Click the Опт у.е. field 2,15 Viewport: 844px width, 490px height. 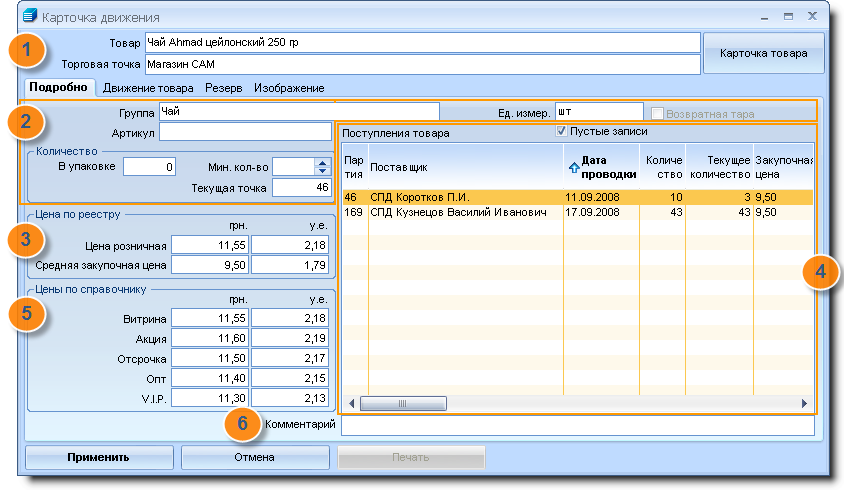[x=290, y=379]
